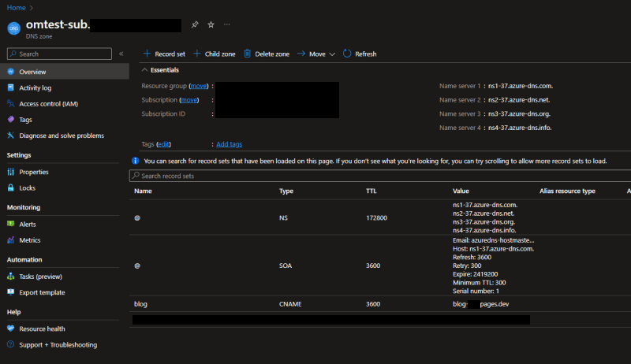Click the Metrics chart icon
The height and width of the screenshot is (364, 631).
(x=11, y=240)
